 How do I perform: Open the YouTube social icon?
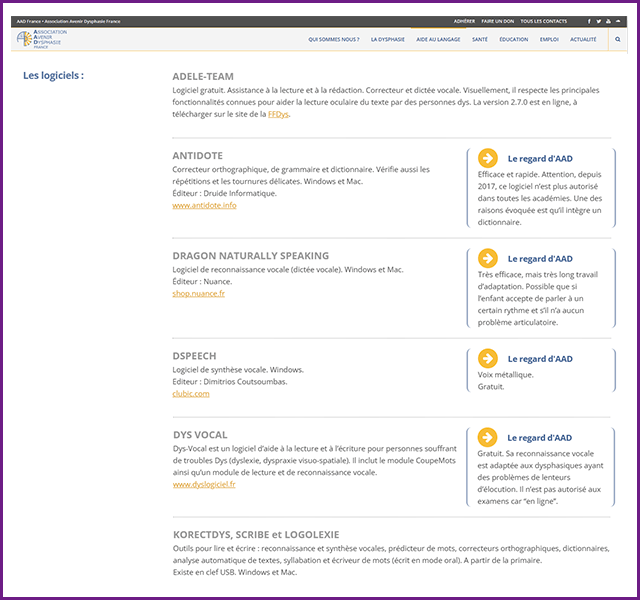point(608,21)
